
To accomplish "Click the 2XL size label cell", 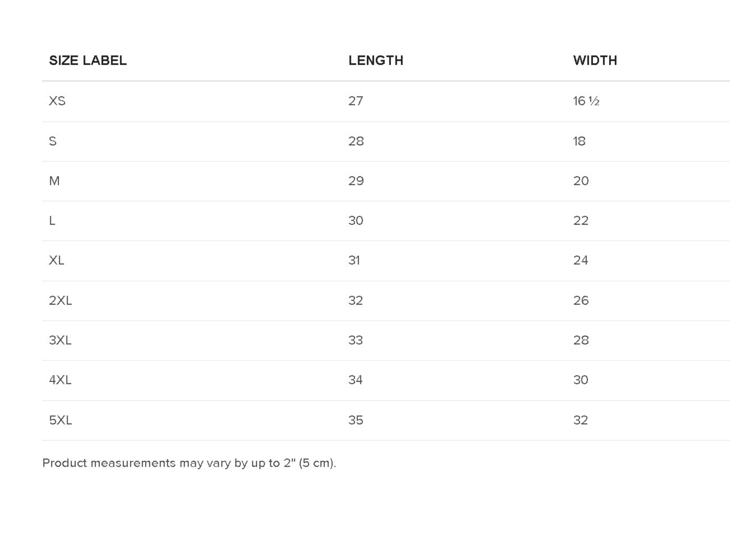I will coord(60,301).
